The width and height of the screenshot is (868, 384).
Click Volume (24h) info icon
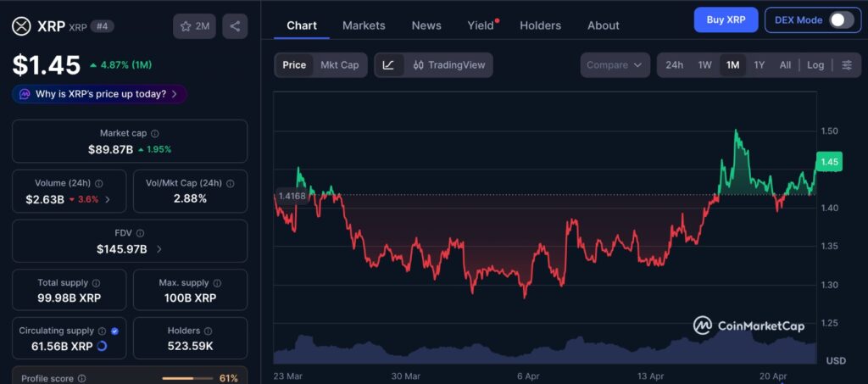98,183
